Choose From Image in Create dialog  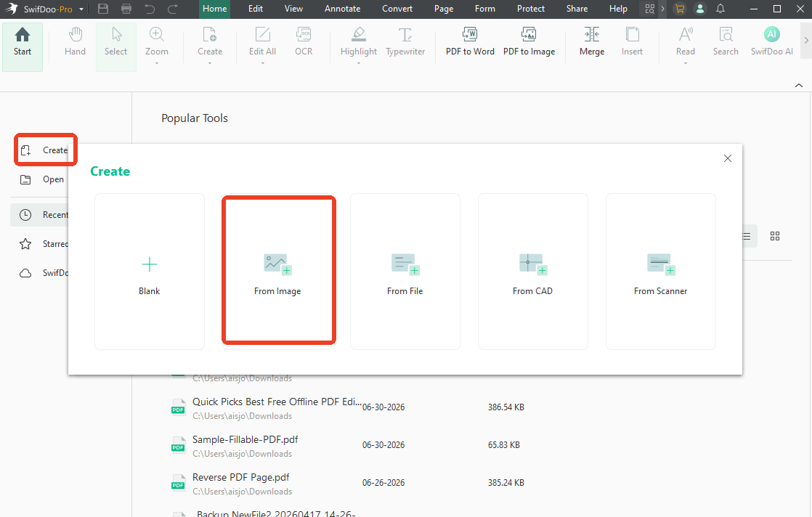[x=277, y=272]
